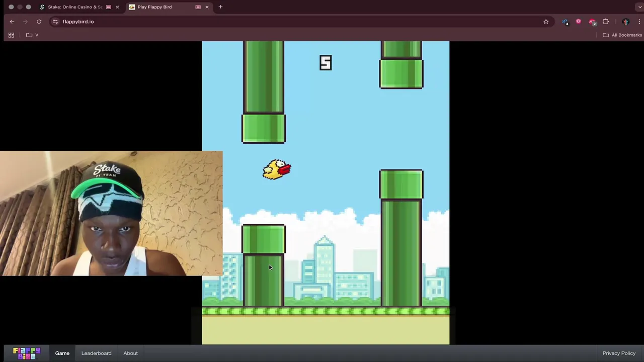Expand the tab search dropdown
This screenshot has width=644, height=362.
point(639,7)
